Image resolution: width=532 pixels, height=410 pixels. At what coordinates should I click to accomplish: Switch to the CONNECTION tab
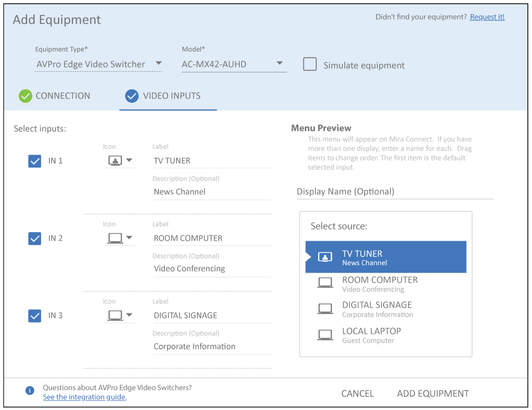click(x=62, y=96)
